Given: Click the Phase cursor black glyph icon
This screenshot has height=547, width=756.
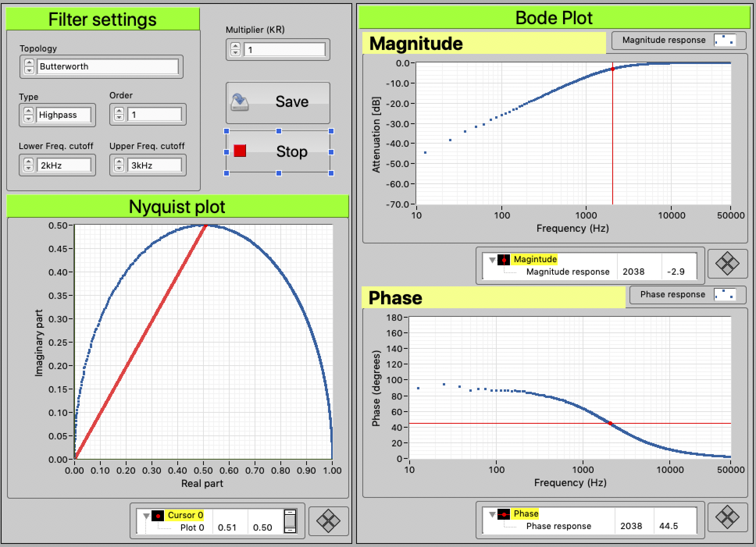Looking at the screenshot, I should click(x=504, y=514).
